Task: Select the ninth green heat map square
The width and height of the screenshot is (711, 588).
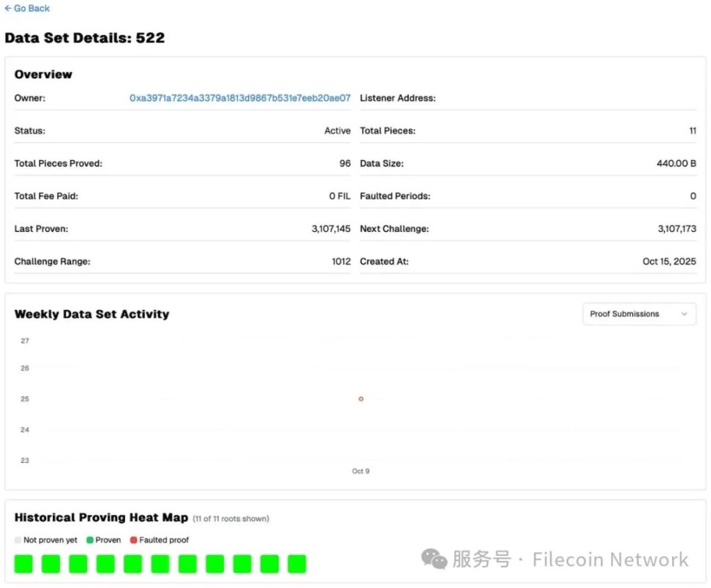Action: click(242, 564)
